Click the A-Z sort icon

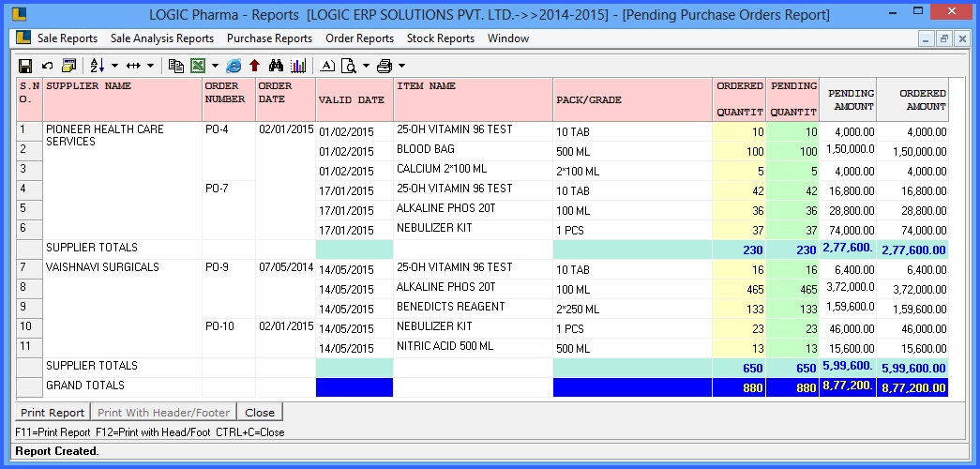[97, 65]
